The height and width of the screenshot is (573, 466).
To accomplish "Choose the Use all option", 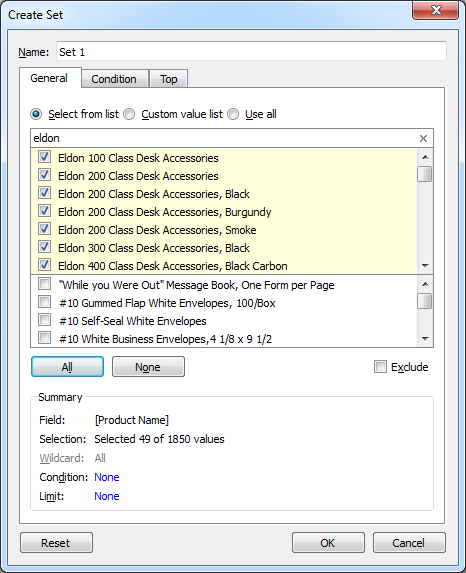I will pyautogui.click(x=233, y=114).
